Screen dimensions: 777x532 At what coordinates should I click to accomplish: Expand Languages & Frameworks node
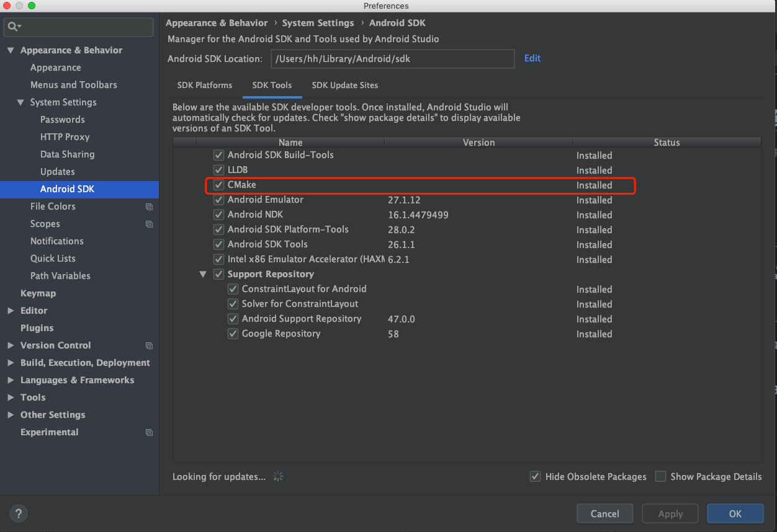pos(11,380)
